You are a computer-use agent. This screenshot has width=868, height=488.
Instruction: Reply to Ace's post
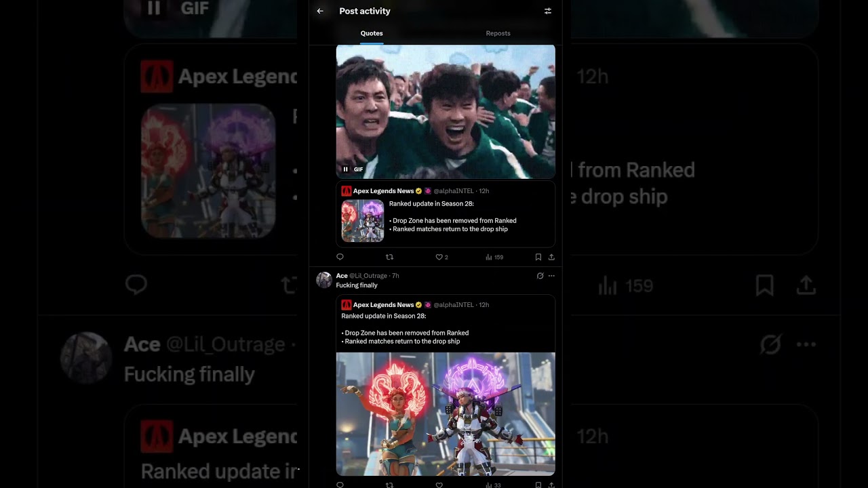point(340,485)
